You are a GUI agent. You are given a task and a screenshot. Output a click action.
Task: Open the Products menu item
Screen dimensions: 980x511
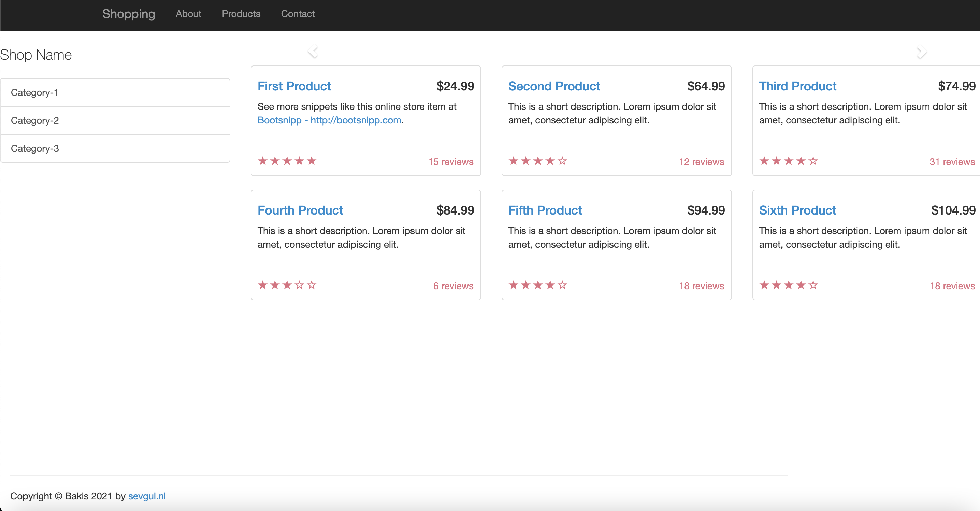click(241, 14)
